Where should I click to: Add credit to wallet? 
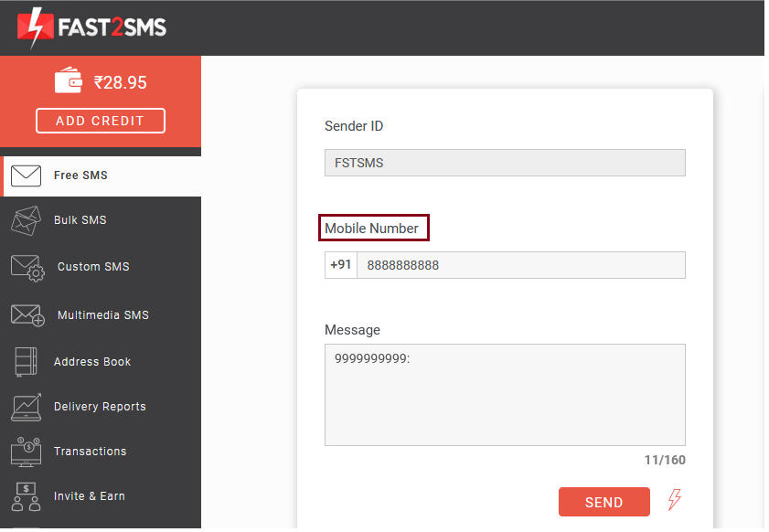101,121
